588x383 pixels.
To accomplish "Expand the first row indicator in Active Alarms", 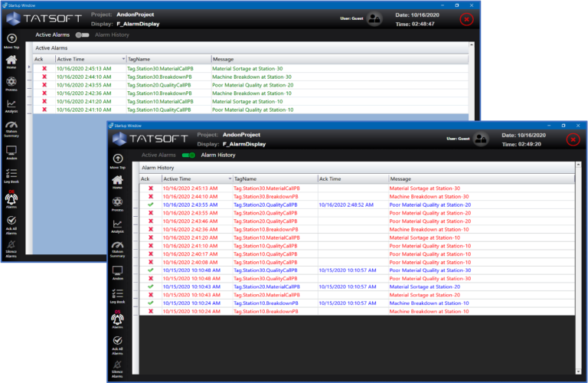I will 29,68.
